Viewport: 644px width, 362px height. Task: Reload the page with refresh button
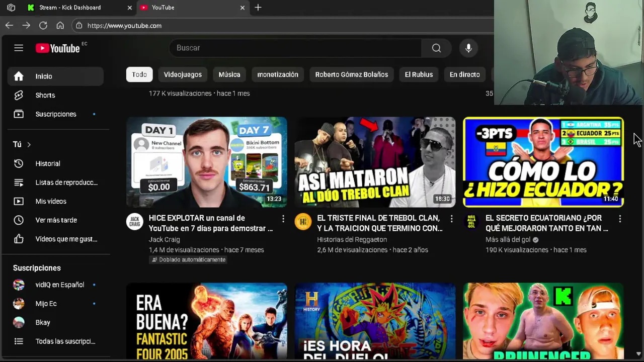[x=43, y=25]
